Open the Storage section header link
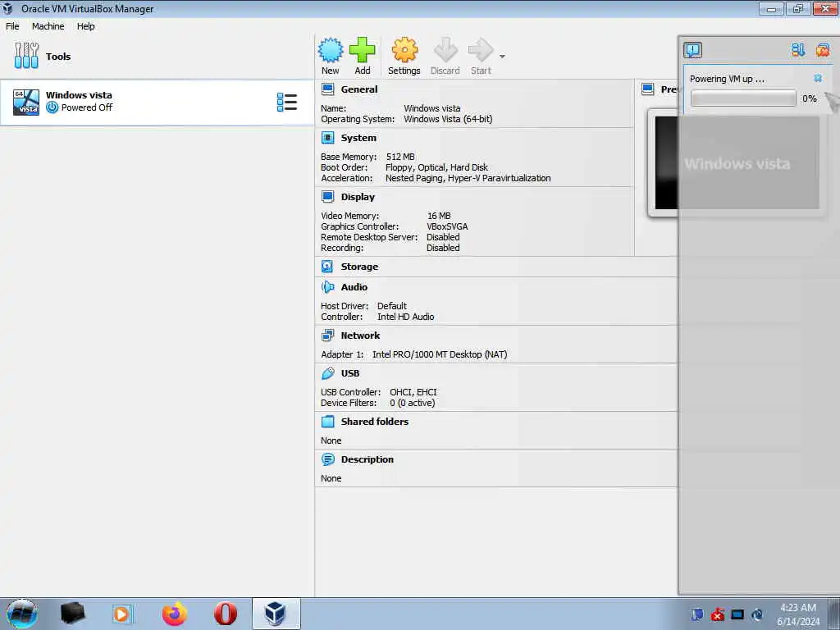 click(359, 267)
